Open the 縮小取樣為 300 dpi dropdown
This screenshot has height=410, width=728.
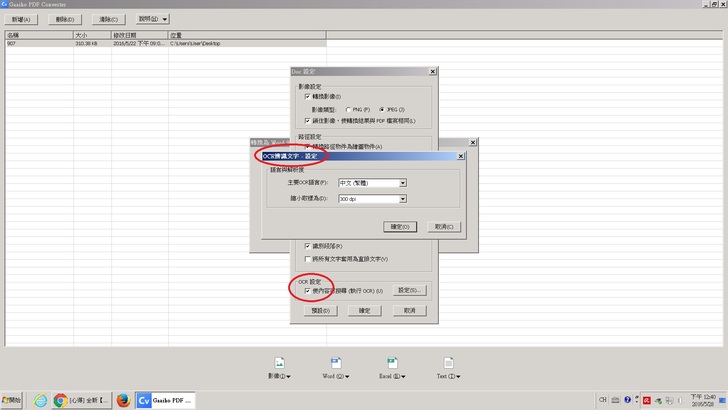pos(403,199)
